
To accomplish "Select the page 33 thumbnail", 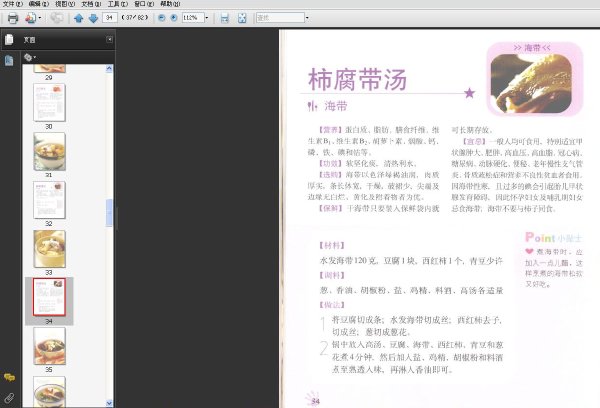I will (x=49, y=249).
